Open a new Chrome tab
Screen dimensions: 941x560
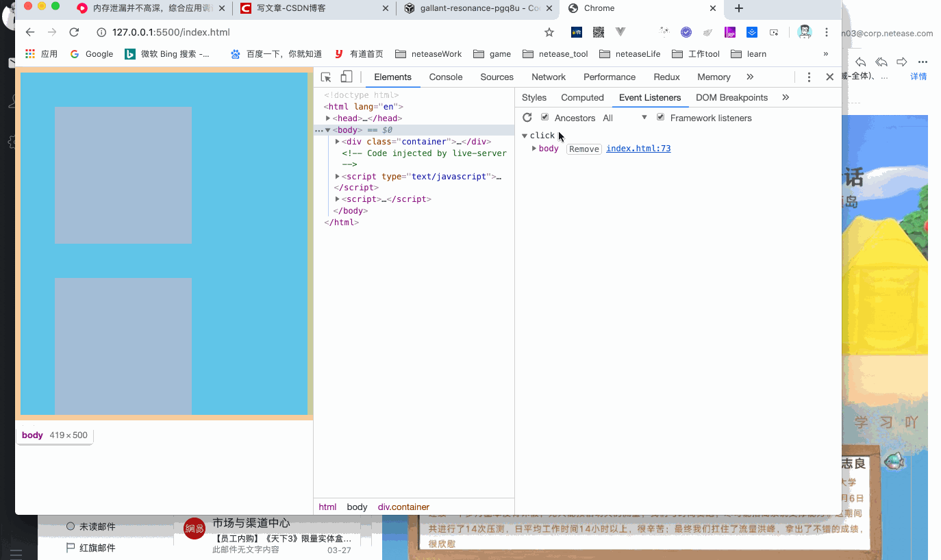738,8
